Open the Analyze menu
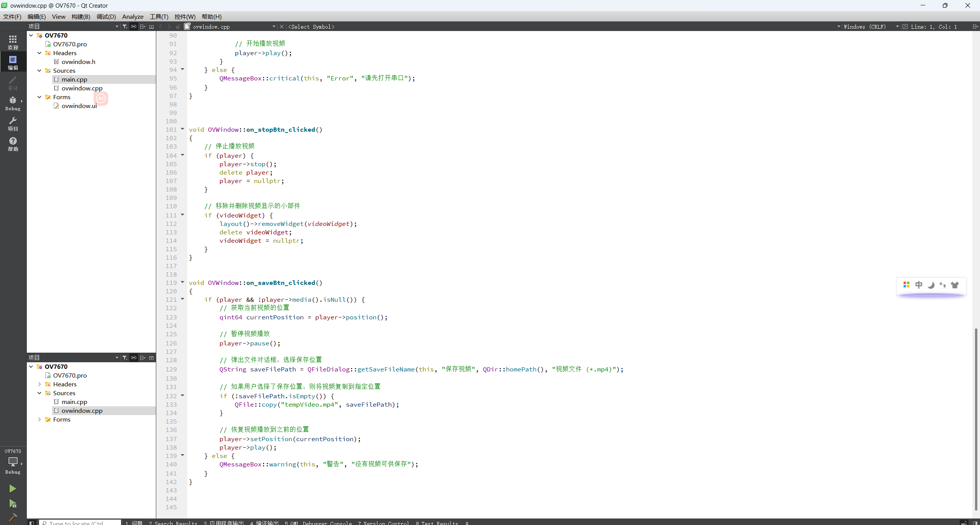Viewport: 980px width, 525px height. [x=133, y=16]
